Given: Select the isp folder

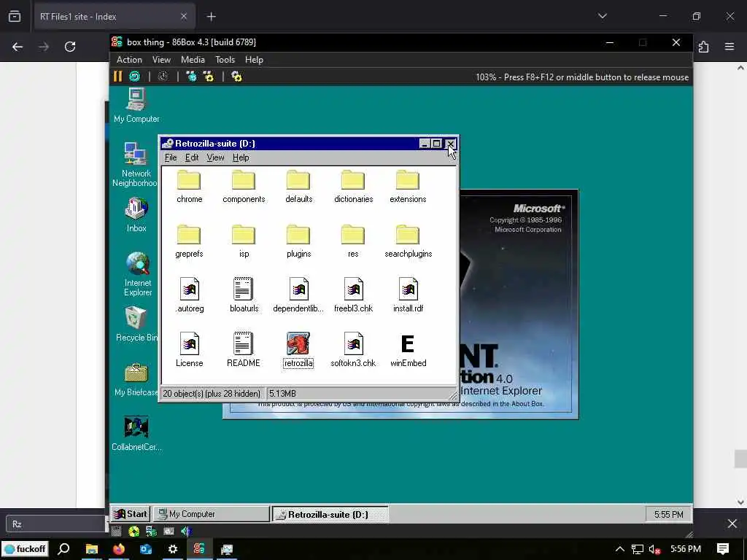Looking at the screenshot, I should click(244, 241).
